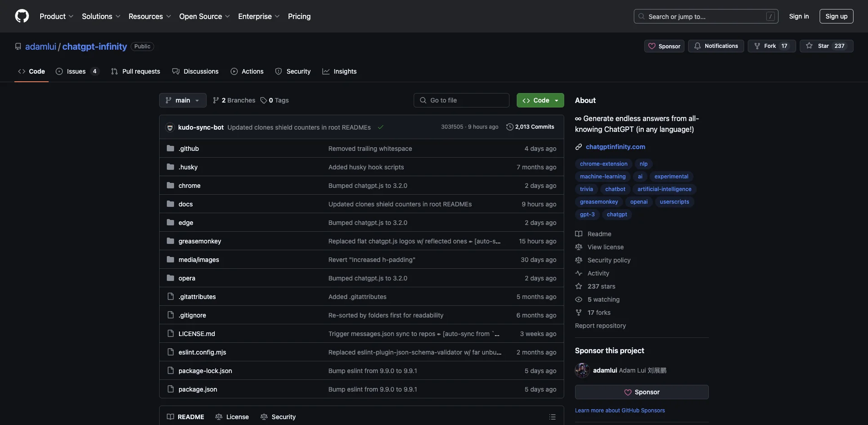Click the green commit status checkmark
868x425 pixels.
(x=381, y=127)
